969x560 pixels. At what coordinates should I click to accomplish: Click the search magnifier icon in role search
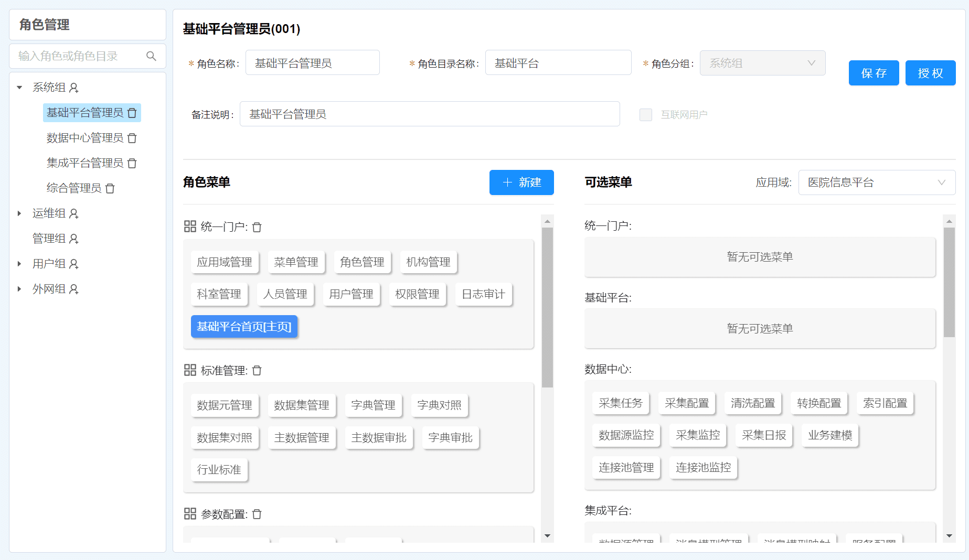(151, 56)
